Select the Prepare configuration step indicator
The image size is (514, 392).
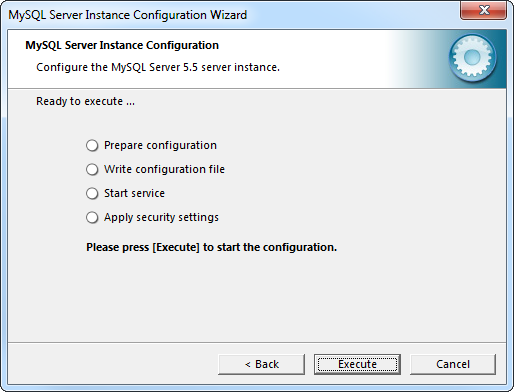coord(92,145)
